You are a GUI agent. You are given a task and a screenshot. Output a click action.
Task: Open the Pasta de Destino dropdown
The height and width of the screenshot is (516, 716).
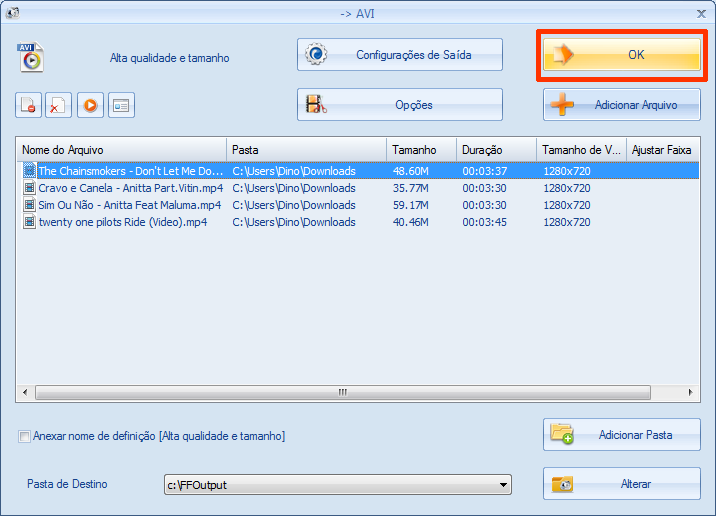coord(337,484)
